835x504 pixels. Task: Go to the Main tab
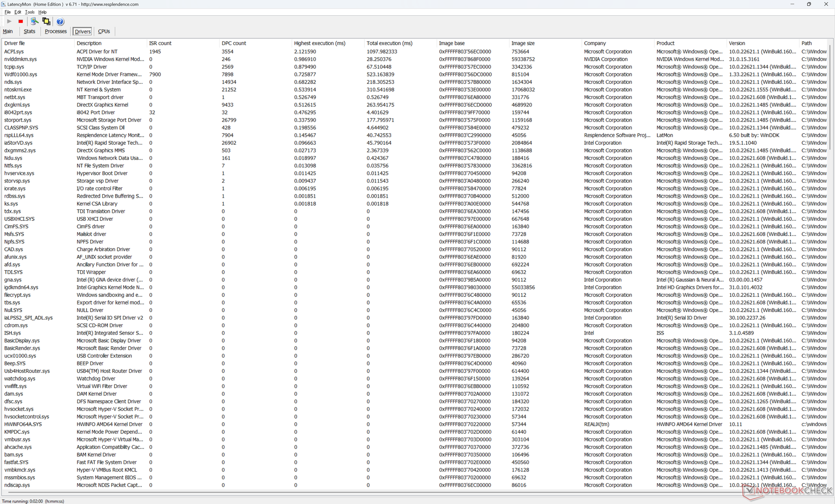pyautogui.click(x=8, y=31)
